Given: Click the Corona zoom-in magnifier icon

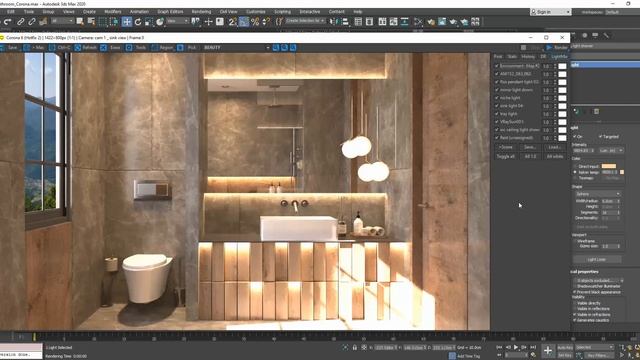Looking at the screenshot, I should tap(276, 48).
